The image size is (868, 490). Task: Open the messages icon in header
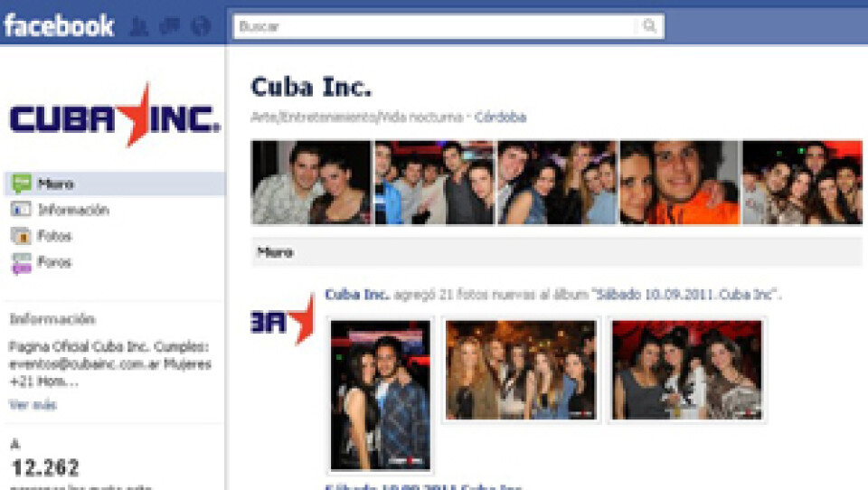169,26
